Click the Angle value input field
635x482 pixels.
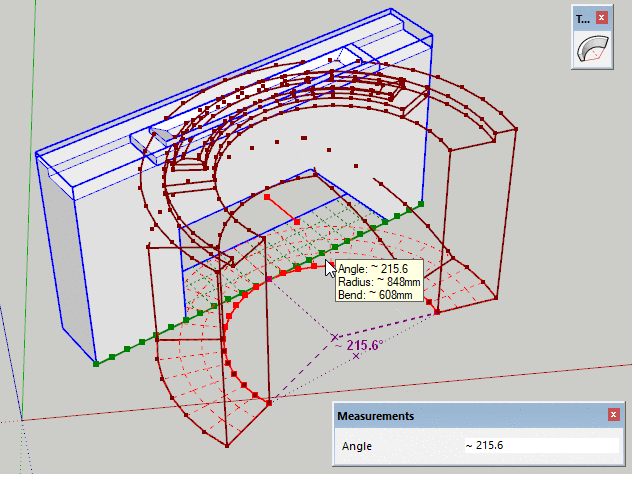[541, 446]
